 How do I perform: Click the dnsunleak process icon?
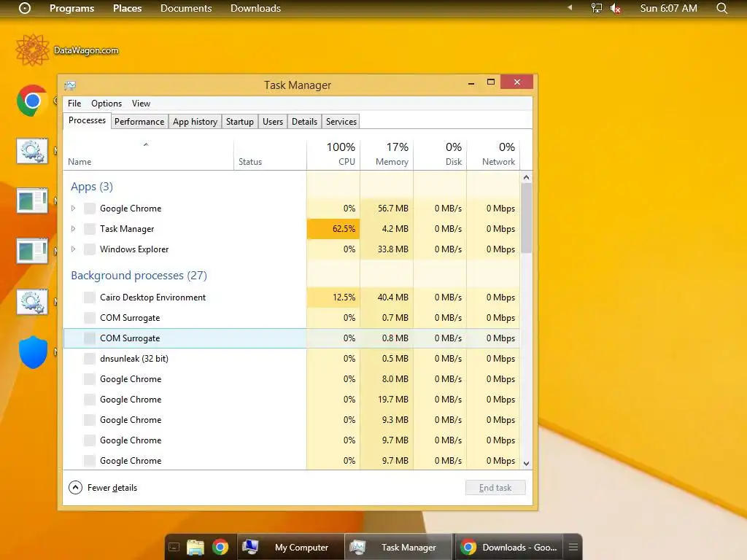[x=90, y=359]
